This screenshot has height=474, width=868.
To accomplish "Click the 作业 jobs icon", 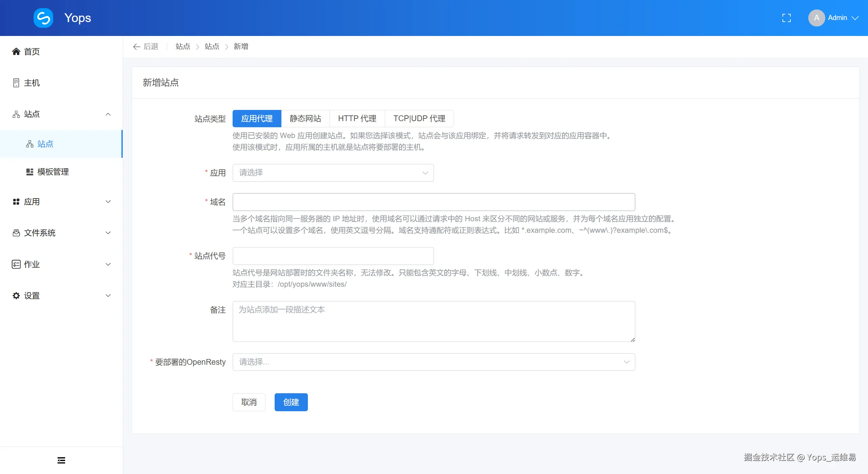I will pos(16,264).
